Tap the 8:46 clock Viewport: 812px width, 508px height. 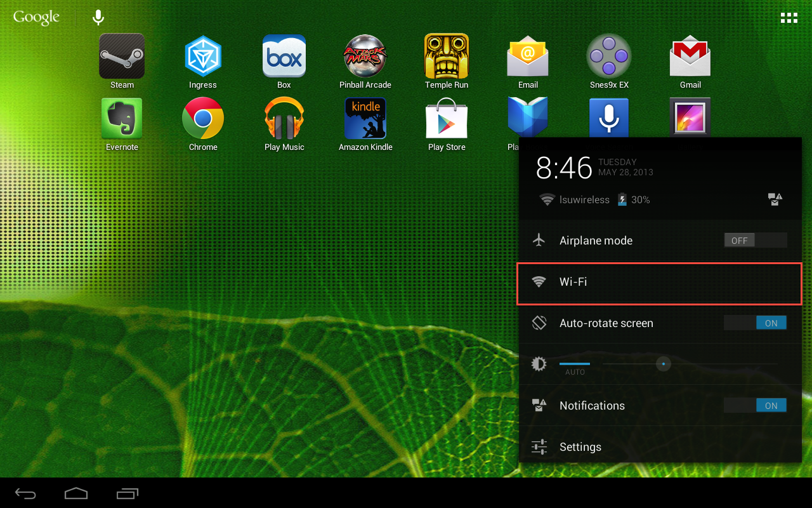click(564, 168)
